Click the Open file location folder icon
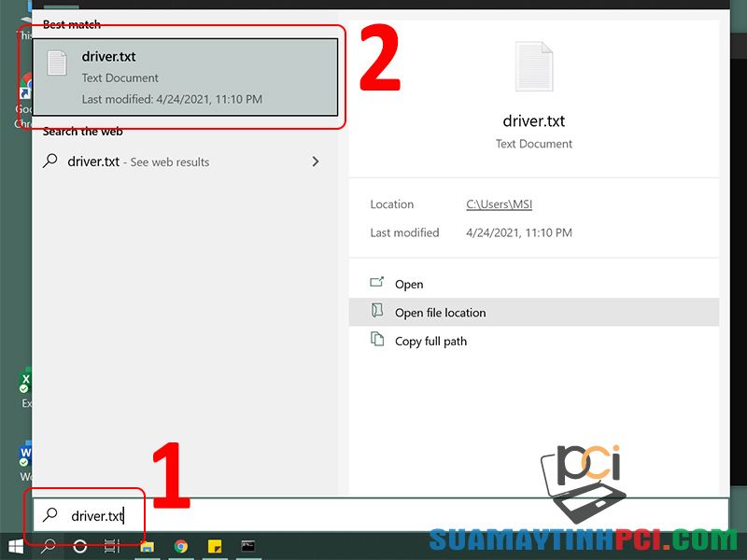The image size is (747, 560). (x=377, y=311)
